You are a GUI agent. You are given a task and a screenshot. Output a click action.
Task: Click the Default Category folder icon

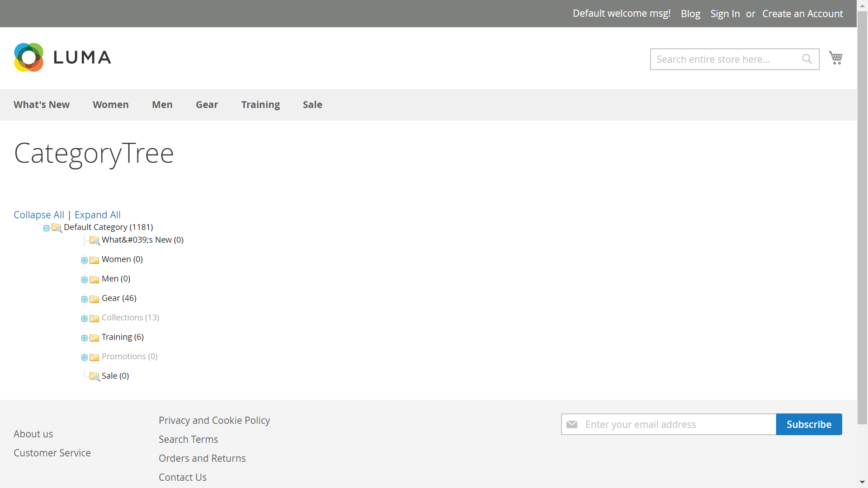pyautogui.click(x=57, y=228)
